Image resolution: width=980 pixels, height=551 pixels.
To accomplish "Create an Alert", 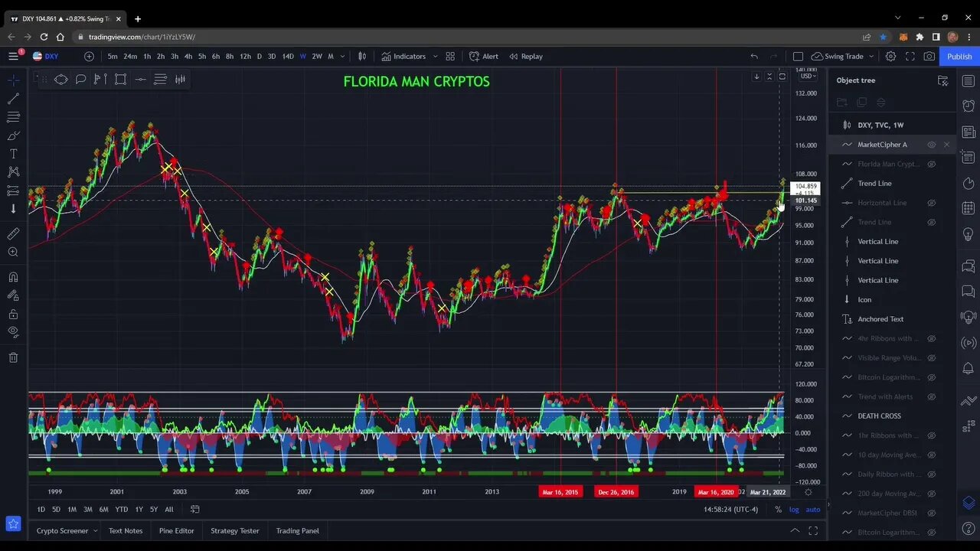I will [x=484, y=56].
